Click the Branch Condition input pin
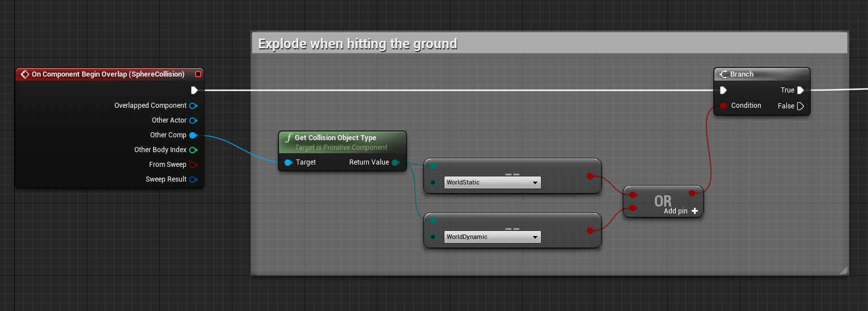Image resolution: width=868 pixels, height=311 pixels. pos(723,106)
